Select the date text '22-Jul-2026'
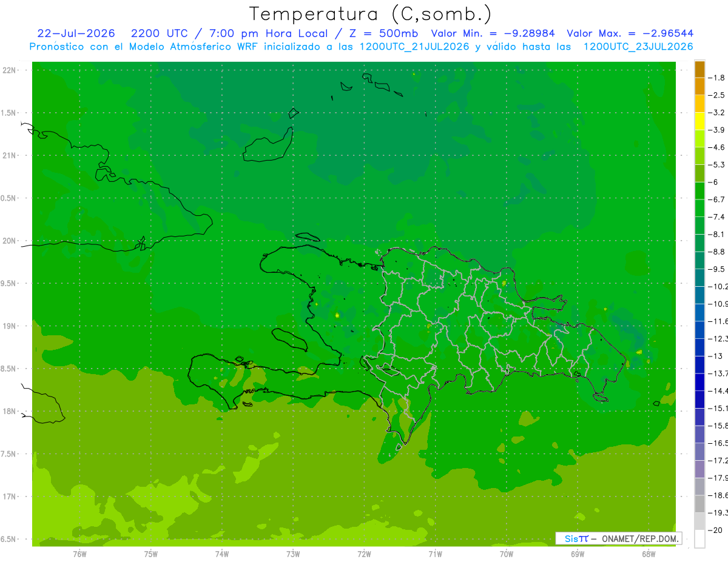Image resolution: width=728 pixels, height=562 pixels. coord(76,33)
